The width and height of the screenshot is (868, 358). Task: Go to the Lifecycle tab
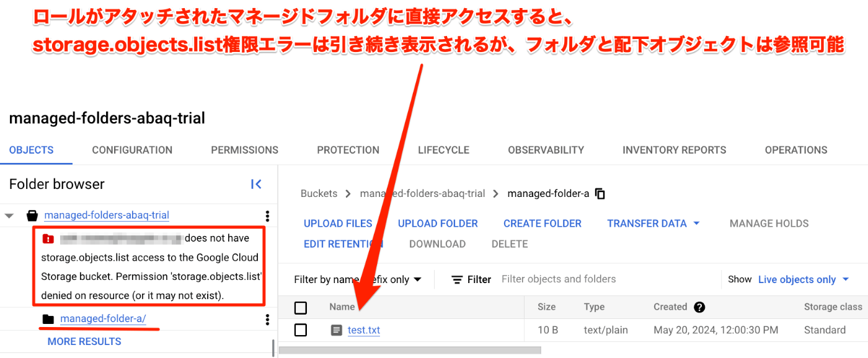[x=443, y=150]
